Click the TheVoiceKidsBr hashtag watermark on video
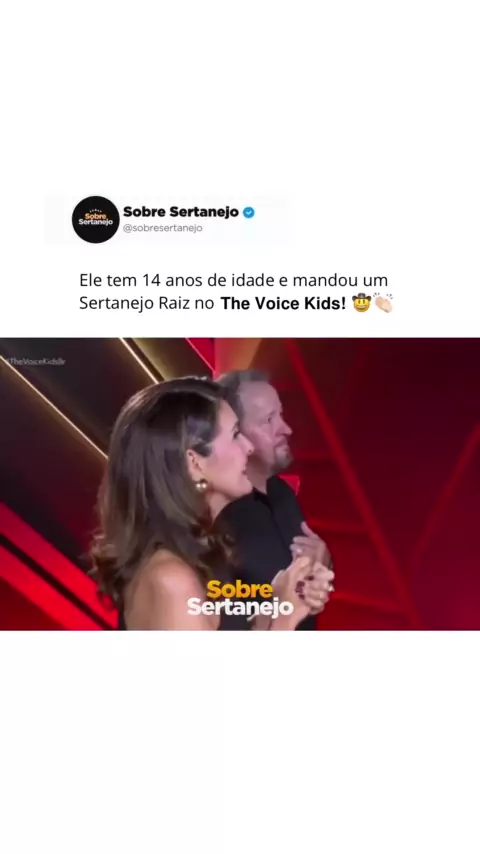Viewport: 480px width, 854px height. coord(35,361)
